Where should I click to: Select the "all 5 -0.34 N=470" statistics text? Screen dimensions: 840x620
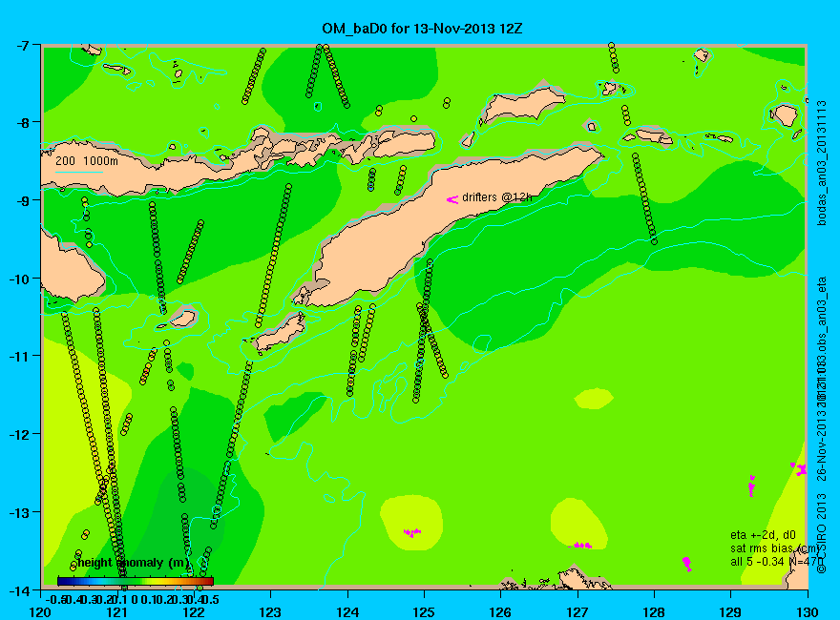click(x=776, y=562)
